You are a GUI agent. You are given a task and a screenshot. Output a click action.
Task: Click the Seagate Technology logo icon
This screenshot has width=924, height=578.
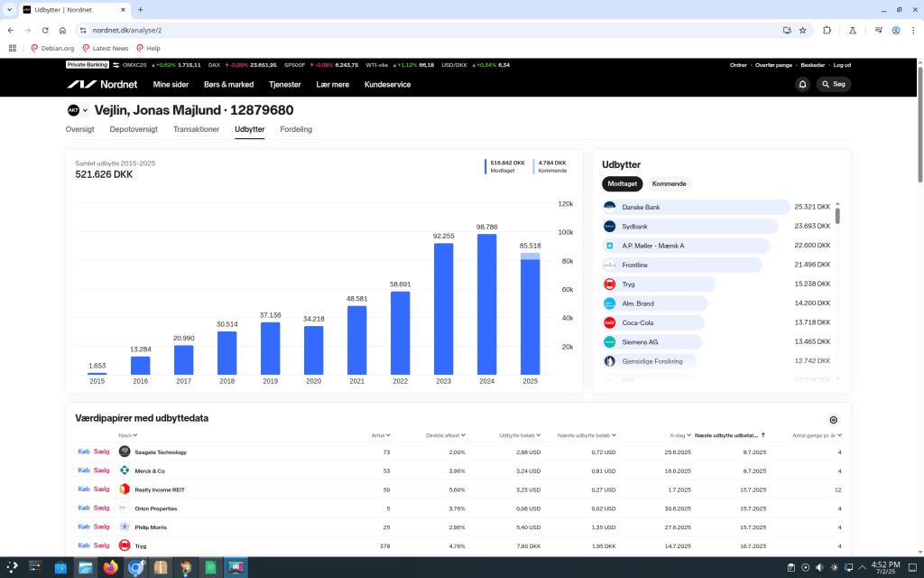pos(125,452)
